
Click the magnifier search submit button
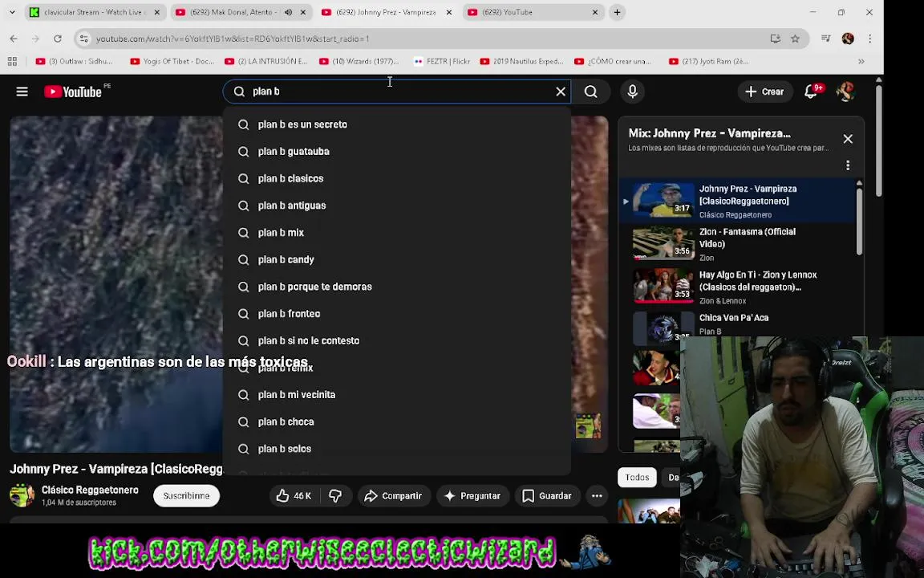[x=590, y=92]
